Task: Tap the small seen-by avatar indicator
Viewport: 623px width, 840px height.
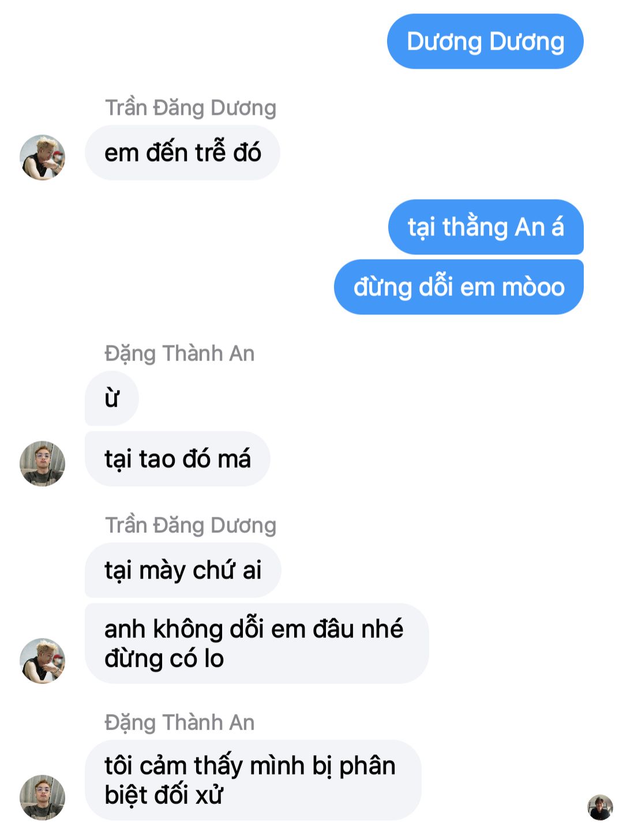Action: 600,807
